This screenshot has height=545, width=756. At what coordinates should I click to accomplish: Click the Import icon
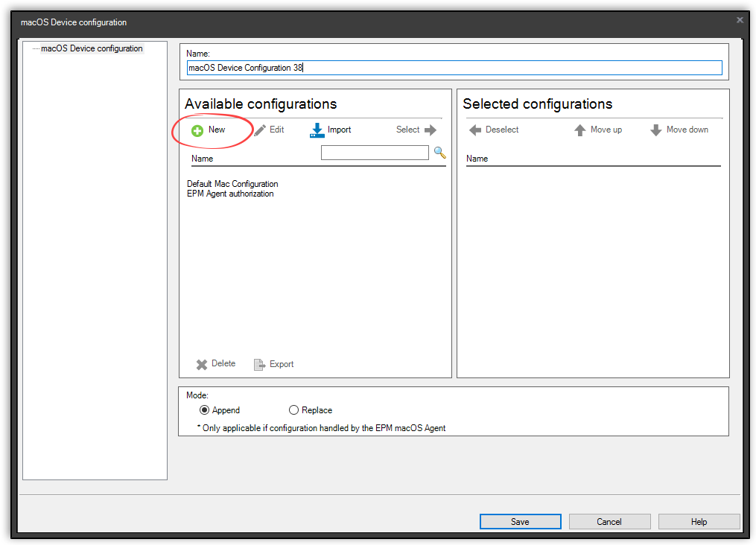pyautogui.click(x=316, y=130)
